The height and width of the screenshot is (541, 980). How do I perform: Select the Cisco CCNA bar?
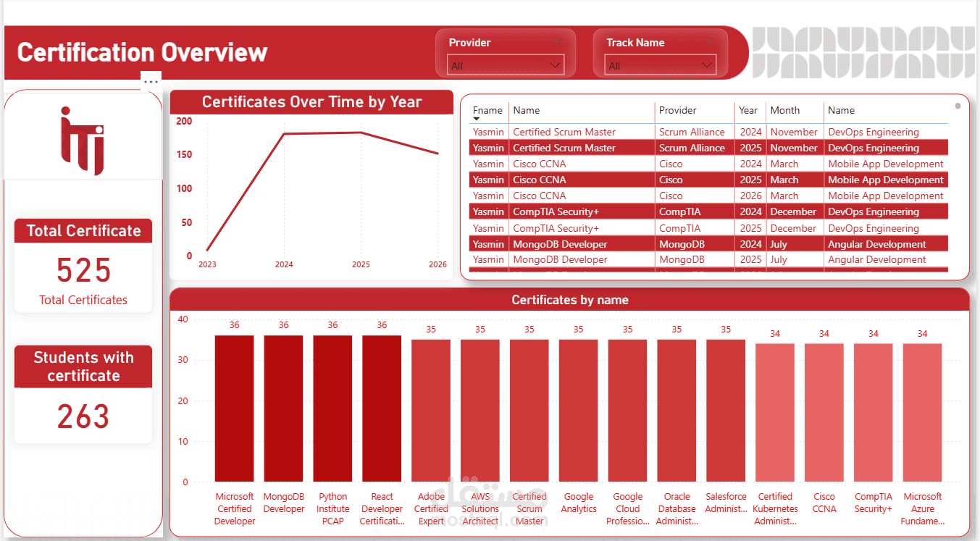(824, 413)
